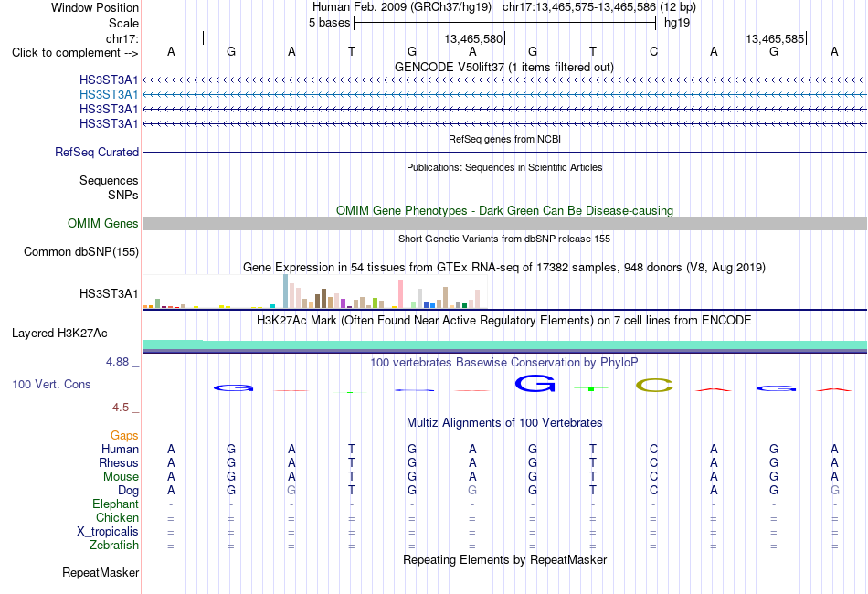
Task: Open 'Short Genetic Variants from dbSNP release 155' title
Action: point(503,239)
